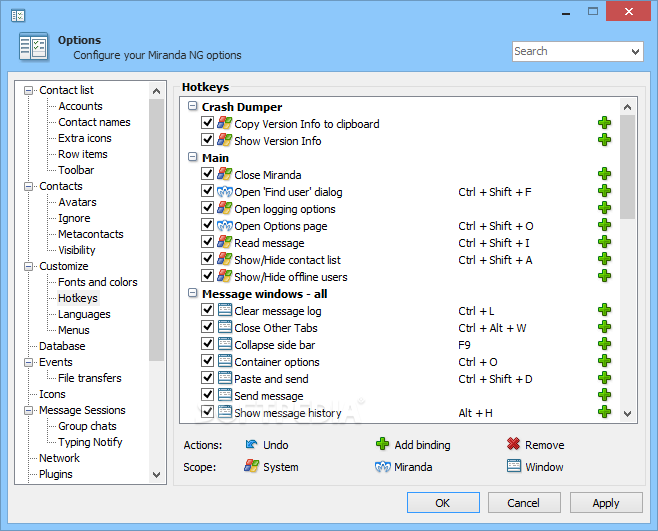
Task: Select the Ctrl + Shift + F binding text
Action: pyautogui.click(x=495, y=192)
